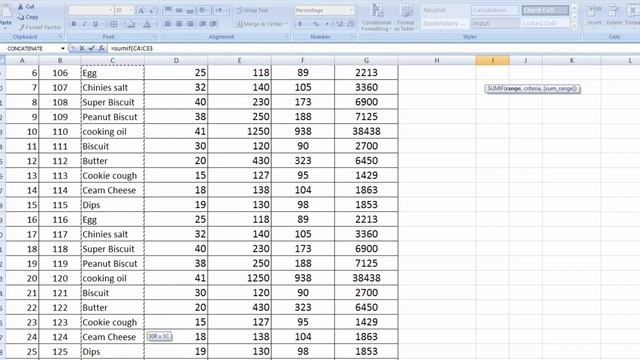Click cell 'Super Biscuit' in row with ID 108

click(x=113, y=102)
